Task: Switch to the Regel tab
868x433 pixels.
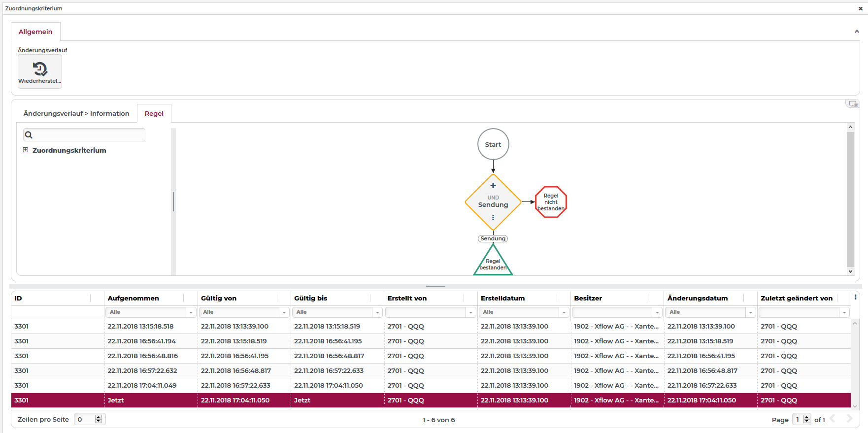Action: pos(154,114)
